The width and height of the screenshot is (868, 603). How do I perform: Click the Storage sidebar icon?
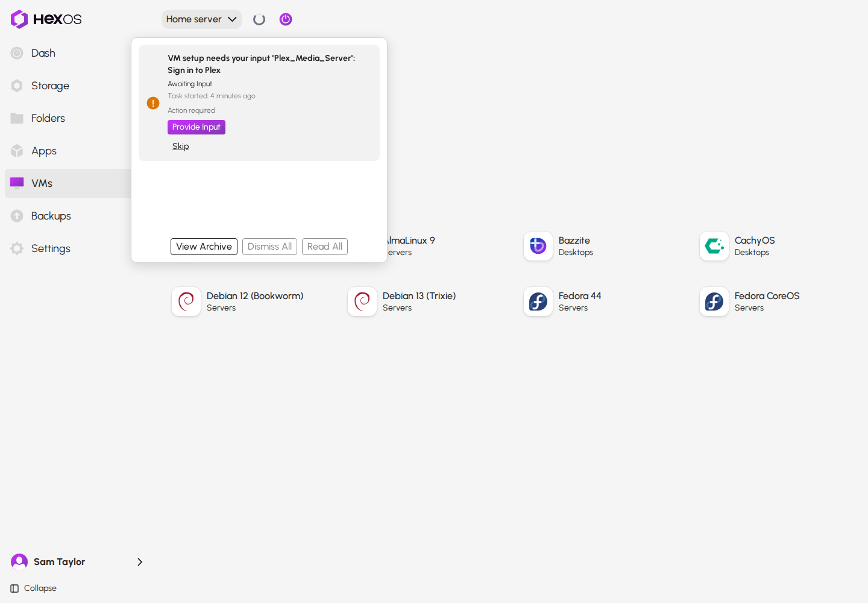[17, 86]
